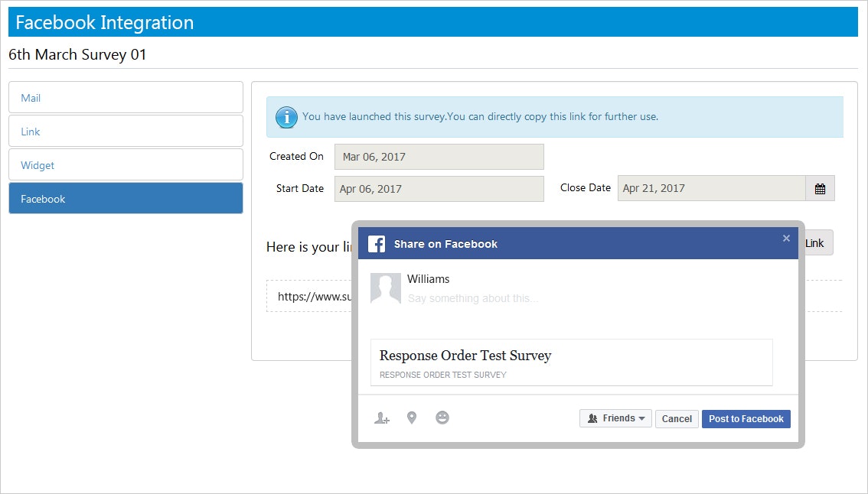Open the Friends audience dropdown
The image size is (868, 494).
(x=615, y=419)
